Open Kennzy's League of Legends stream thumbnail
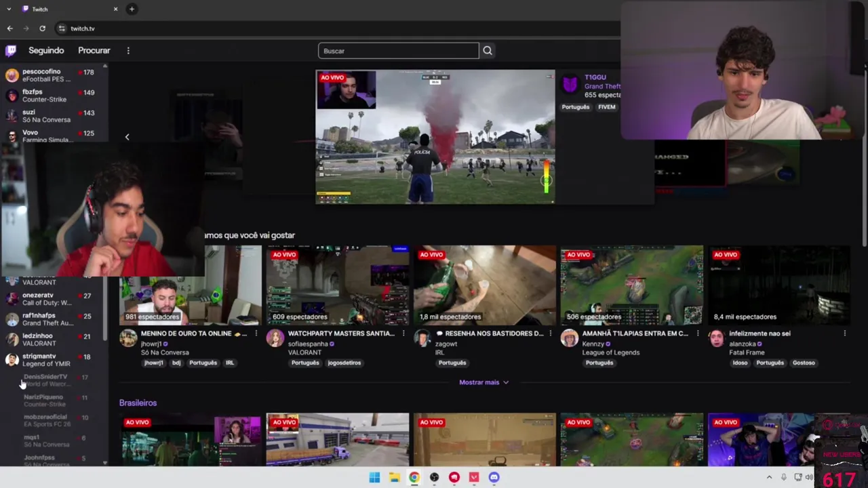868x488 pixels. [632, 285]
